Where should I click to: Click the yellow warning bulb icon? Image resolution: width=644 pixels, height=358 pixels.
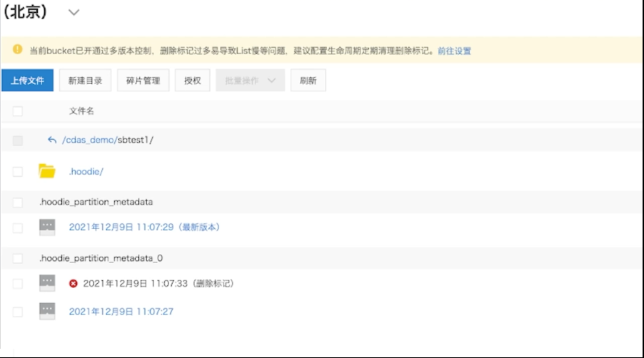(17, 51)
